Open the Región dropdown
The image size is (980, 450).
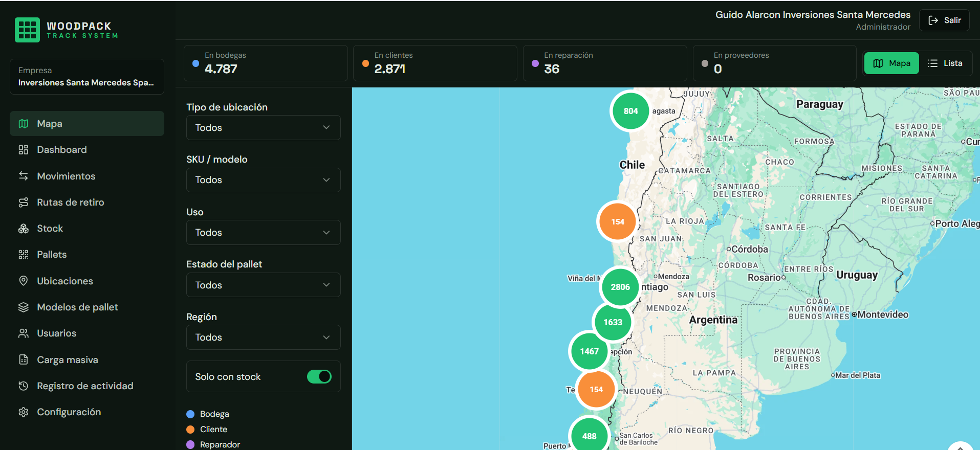click(x=264, y=337)
